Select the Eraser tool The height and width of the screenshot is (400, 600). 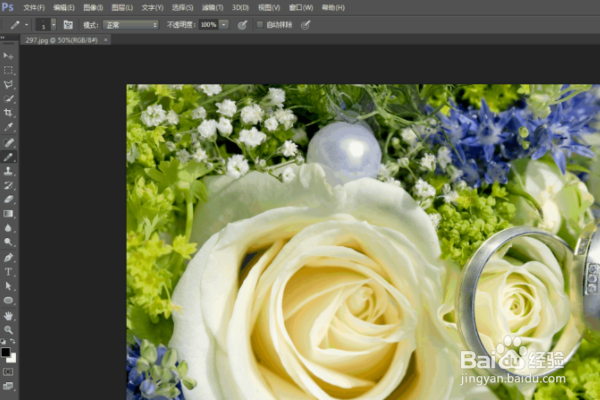tap(8, 199)
